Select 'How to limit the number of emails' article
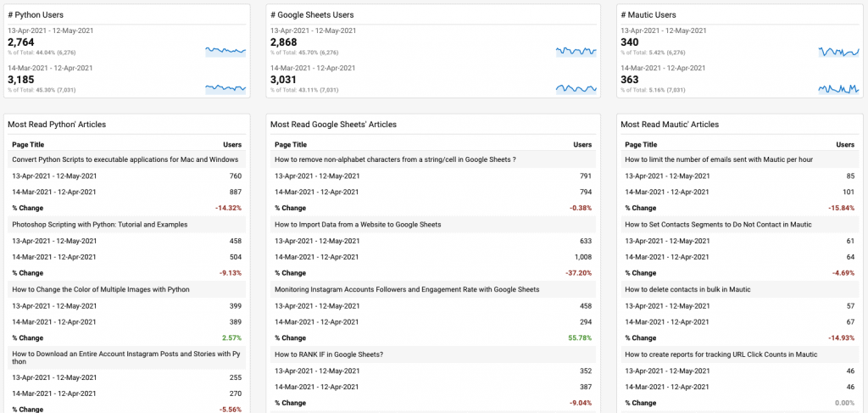The height and width of the screenshot is (413, 868). (x=719, y=159)
